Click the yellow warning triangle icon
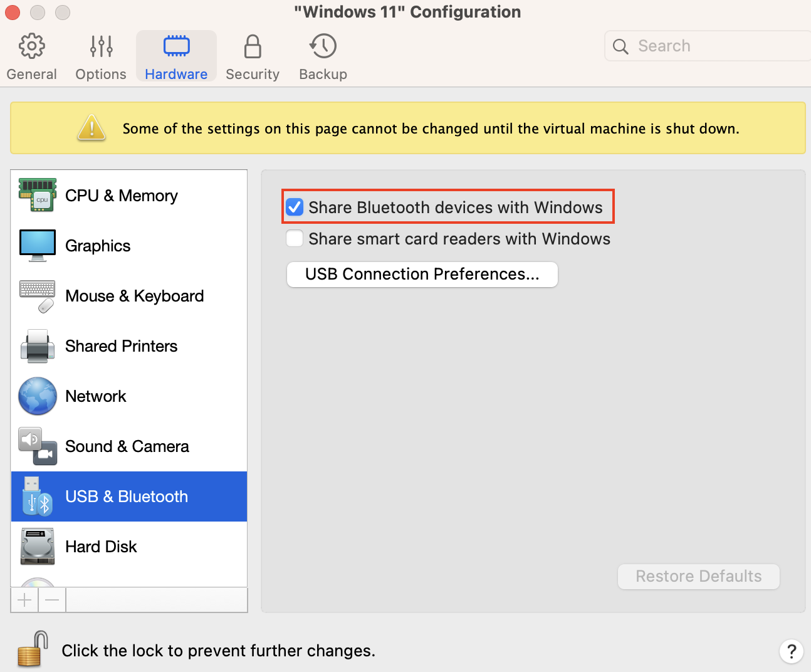This screenshot has width=811, height=672. (x=92, y=127)
